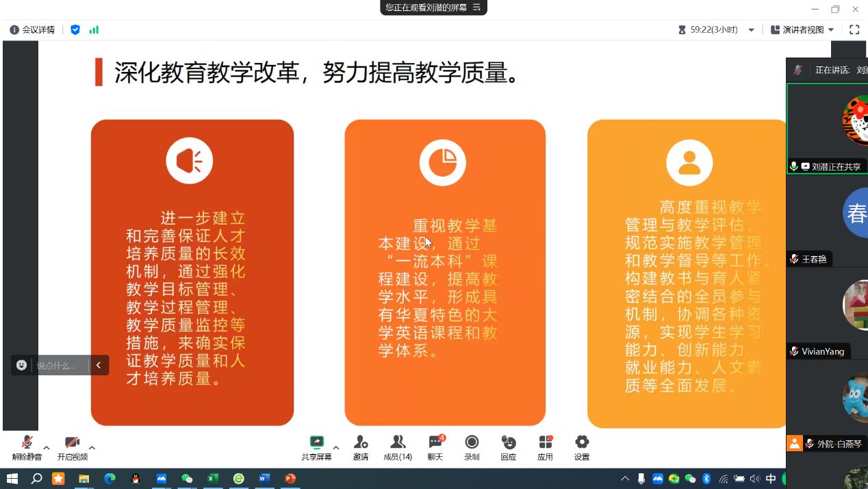Collapse the chat input bar arrow

tap(99, 365)
